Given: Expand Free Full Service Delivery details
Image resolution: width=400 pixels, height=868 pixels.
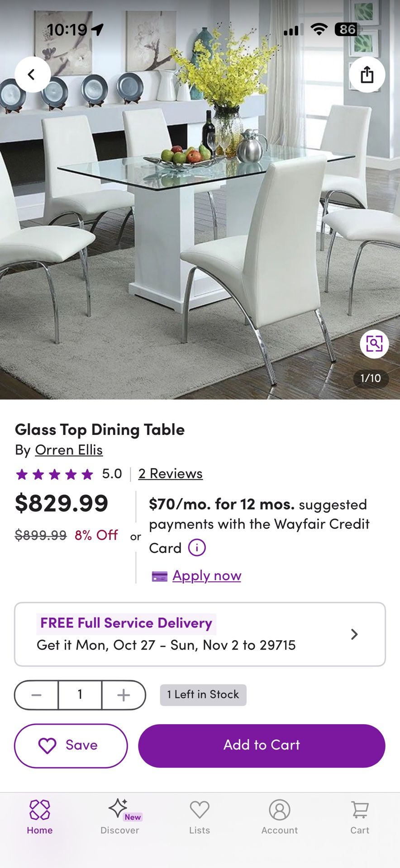Looking at the screenshot, I should (x=200, y=634).
